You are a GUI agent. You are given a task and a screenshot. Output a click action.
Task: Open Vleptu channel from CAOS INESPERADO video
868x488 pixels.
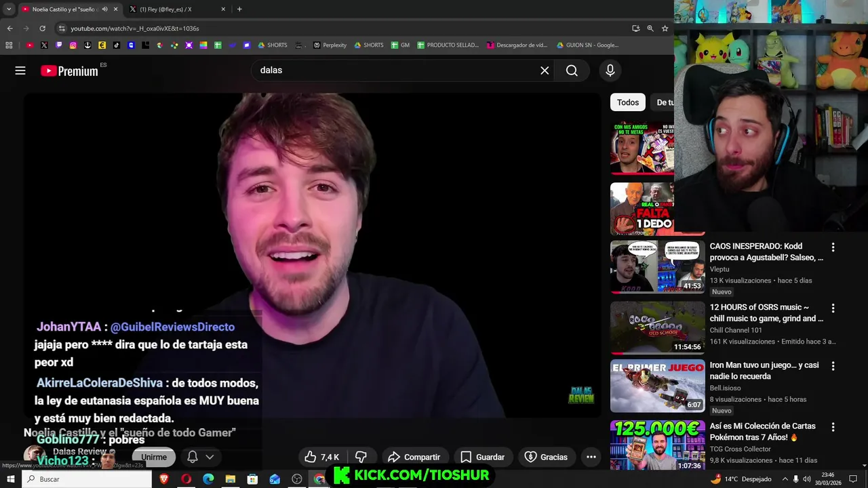(x=719, y=269)
